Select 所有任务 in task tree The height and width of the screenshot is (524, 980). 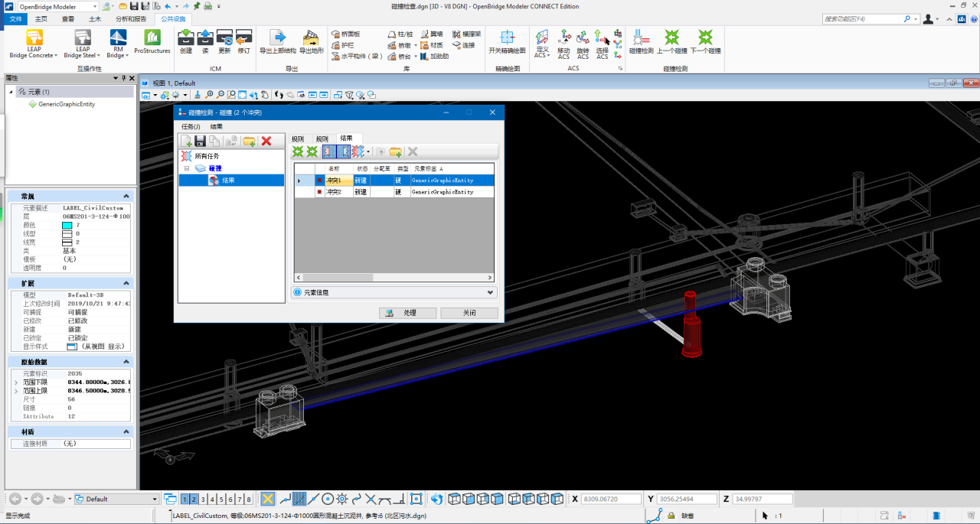point(207,155)
